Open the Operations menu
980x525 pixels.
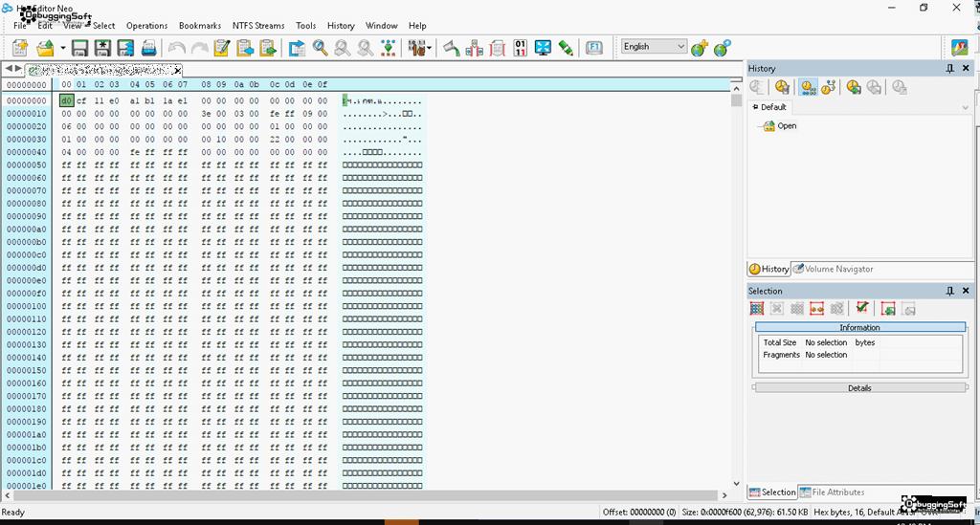click(146, 26)
